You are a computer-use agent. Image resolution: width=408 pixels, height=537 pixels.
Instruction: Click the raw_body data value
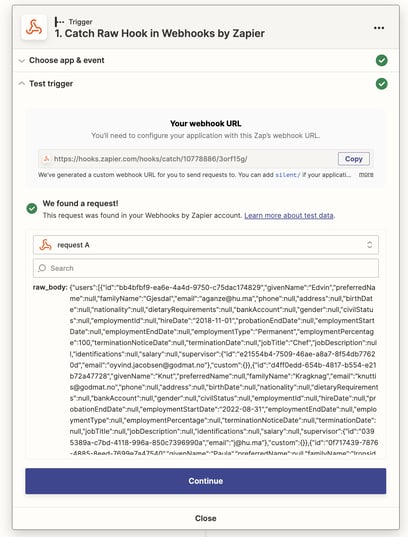coord(223,370)
